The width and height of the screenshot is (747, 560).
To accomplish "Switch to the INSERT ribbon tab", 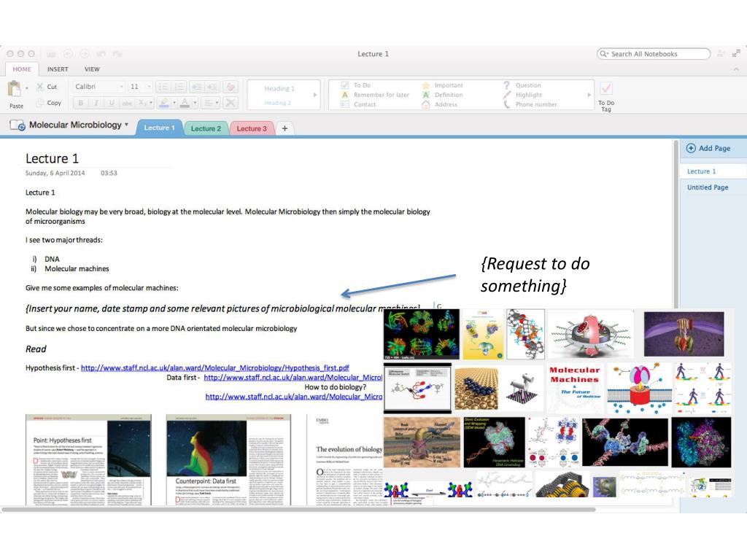I will click(x=58, y=69).
